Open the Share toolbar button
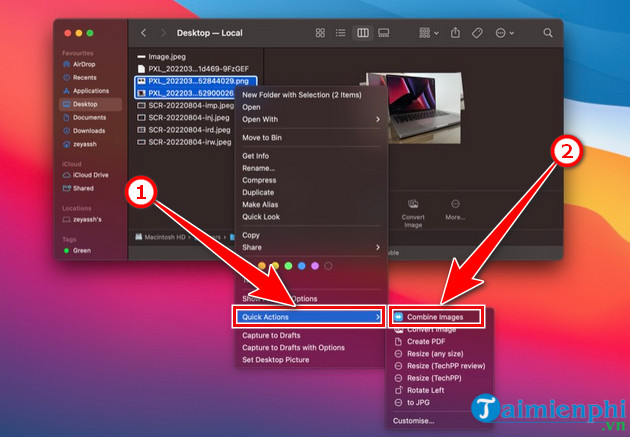630x437 pixels. click(x=455, y=33)
